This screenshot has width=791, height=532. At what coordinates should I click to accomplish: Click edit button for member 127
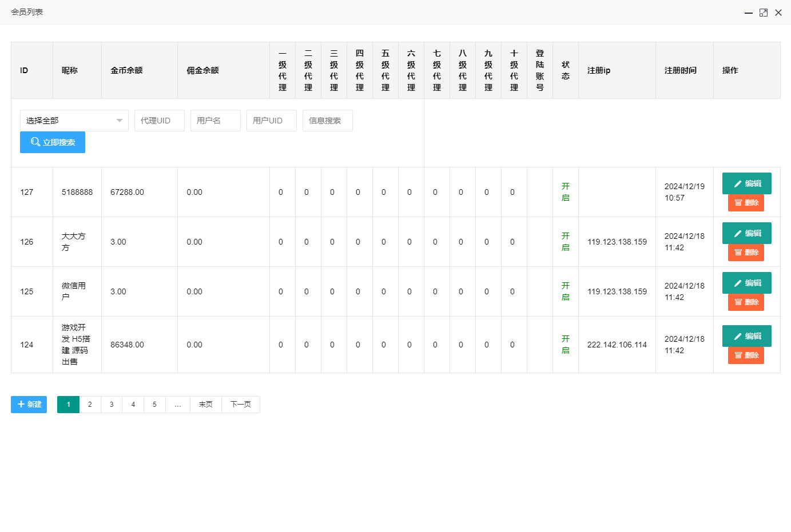(746, 183)
